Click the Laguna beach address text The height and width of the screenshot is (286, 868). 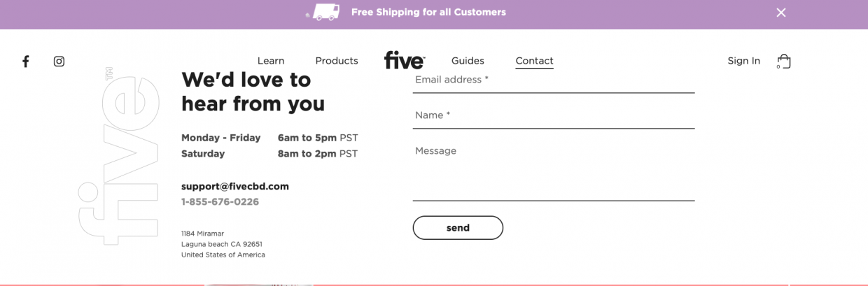(222, 244)
